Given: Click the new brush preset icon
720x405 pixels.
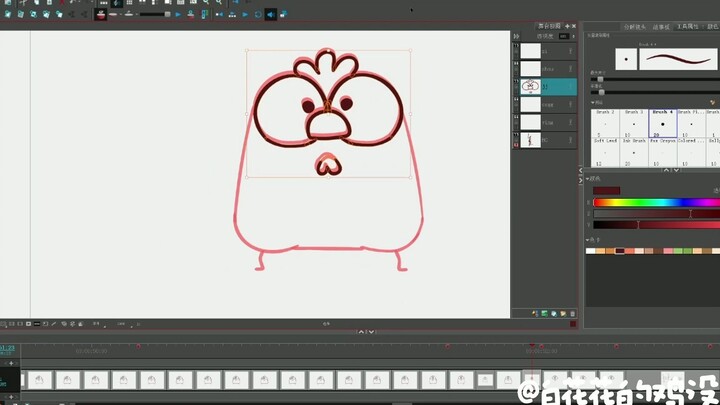Looking at the screenshot, I should [x=712, y=102].
